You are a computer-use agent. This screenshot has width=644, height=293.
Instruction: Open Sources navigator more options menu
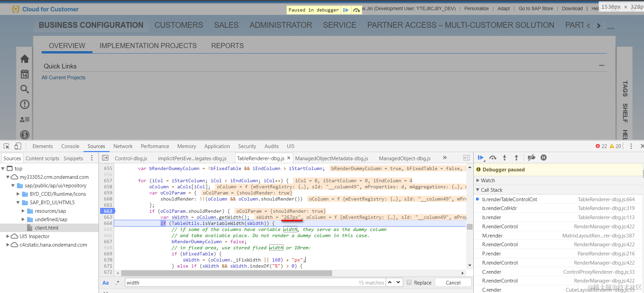coord(92,158)
